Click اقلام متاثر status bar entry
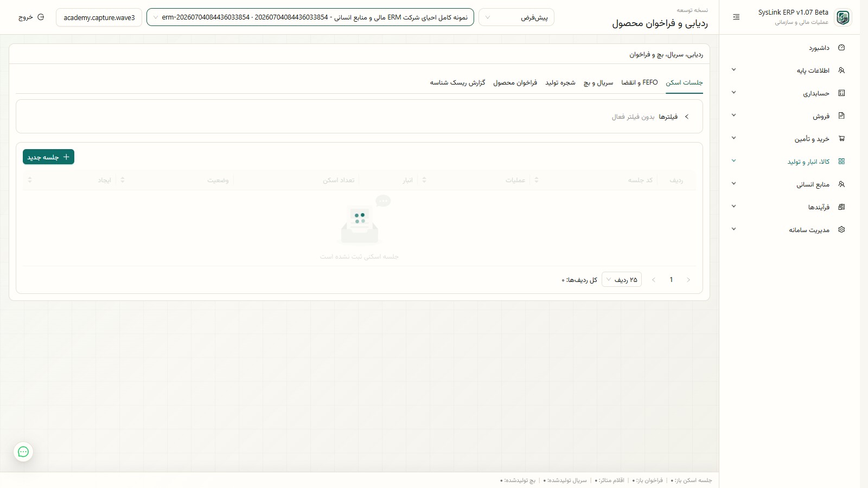The width and height of the screenshot is (868, 488). point(610,480)
